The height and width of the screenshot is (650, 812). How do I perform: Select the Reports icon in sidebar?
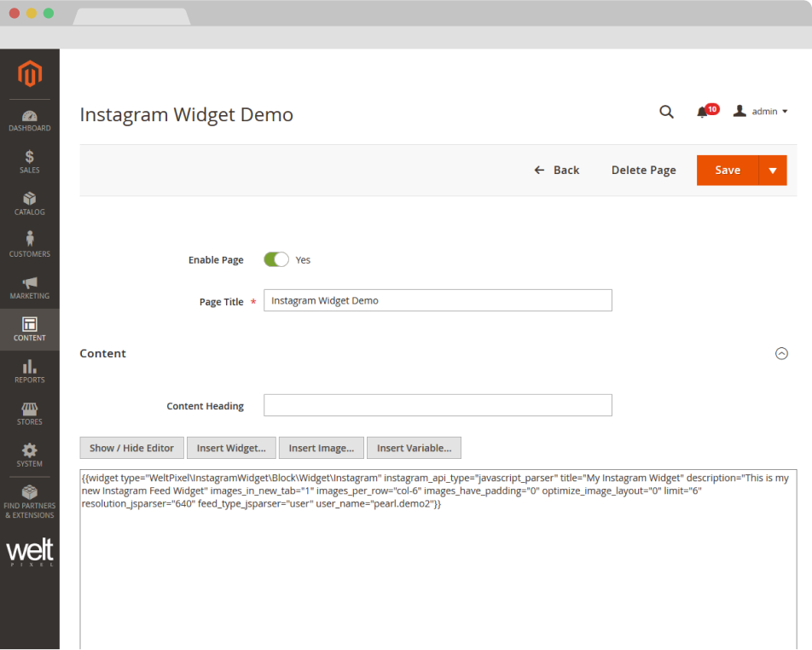(x=29, y=369)
